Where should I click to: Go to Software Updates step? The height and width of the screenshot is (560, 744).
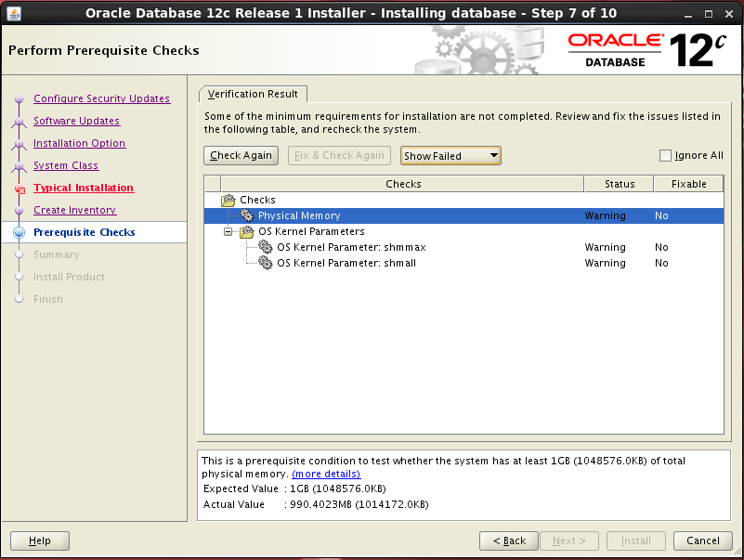tap(76, 121)
